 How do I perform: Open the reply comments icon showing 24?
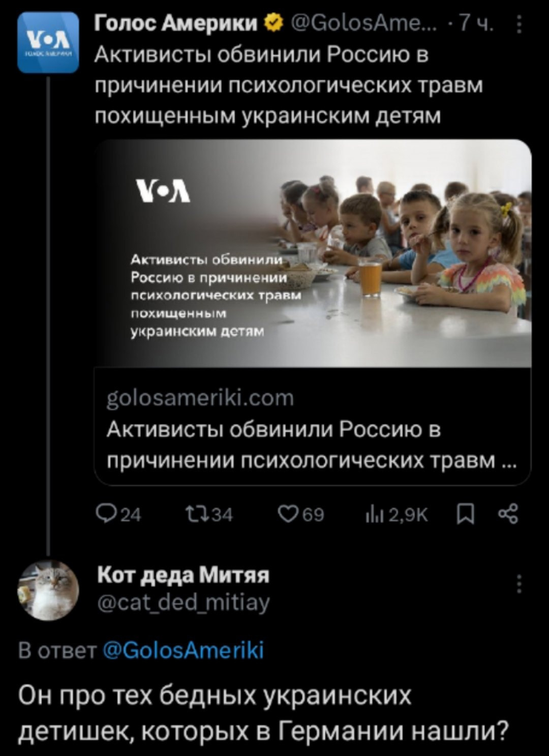pos(118,515)
